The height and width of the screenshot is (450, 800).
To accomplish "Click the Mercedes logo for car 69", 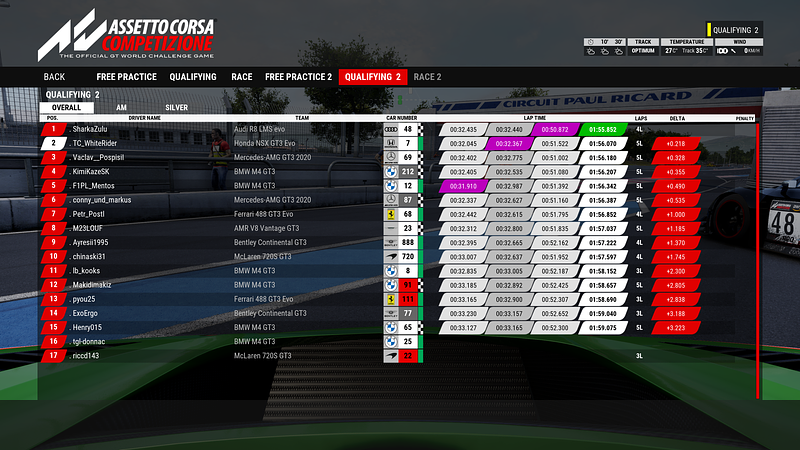I will click(391, 158).
